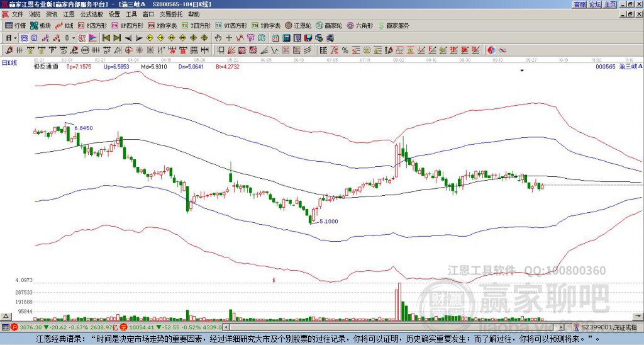Switch to the K线 chart
644x345 pixels.
pos(64,25)
